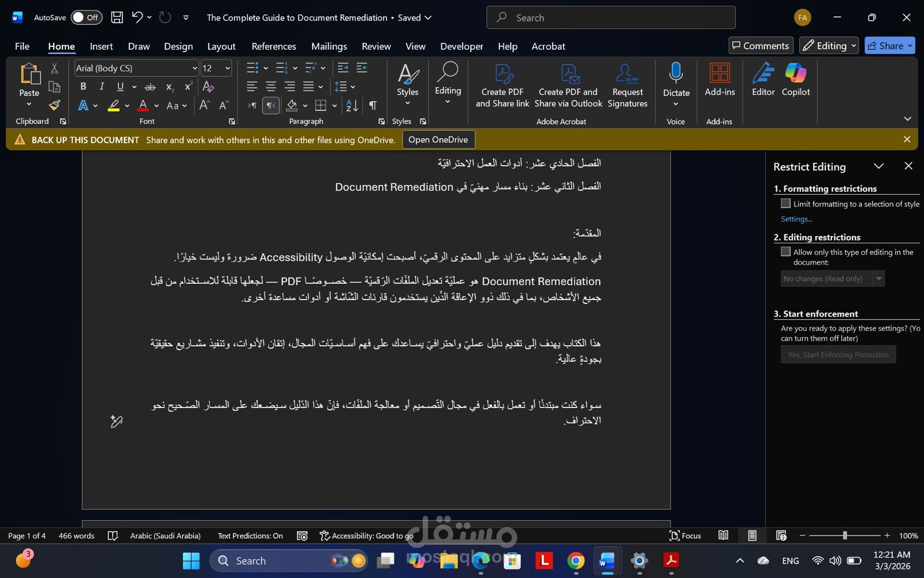Apply Italic formatting
This screenshot has width=924, height=578.
[102, 87]
